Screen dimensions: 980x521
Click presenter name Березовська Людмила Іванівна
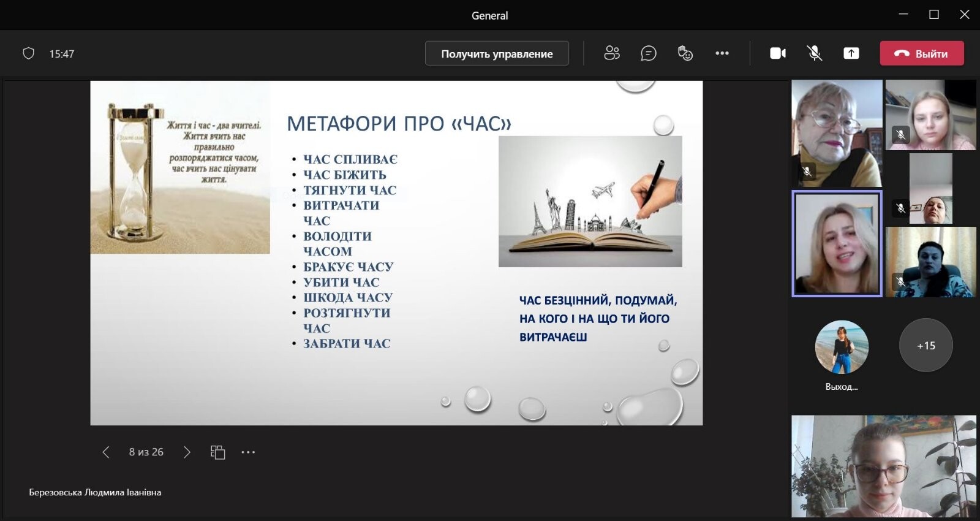[95, 492]
